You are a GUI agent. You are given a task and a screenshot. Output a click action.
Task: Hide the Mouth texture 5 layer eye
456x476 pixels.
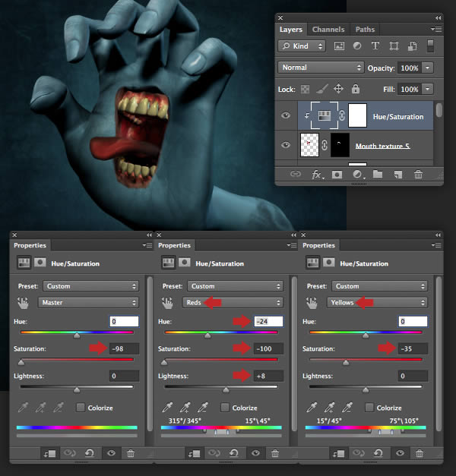tap(286, 145)
